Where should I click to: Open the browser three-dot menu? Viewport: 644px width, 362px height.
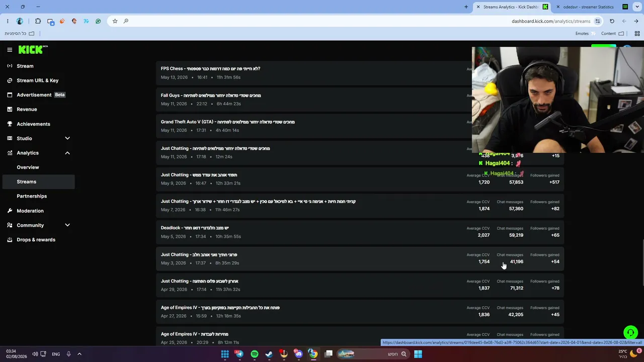click(x=8, y=21)
